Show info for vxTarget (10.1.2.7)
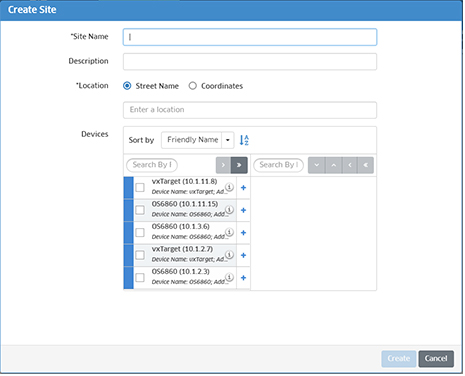This screenshot has width=465, height=376. tap(230, 254)
